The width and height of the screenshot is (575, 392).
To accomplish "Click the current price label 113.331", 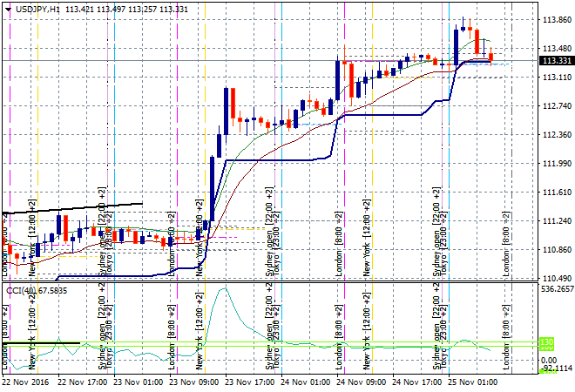I will pyautogui.click(x=556, y=60).
